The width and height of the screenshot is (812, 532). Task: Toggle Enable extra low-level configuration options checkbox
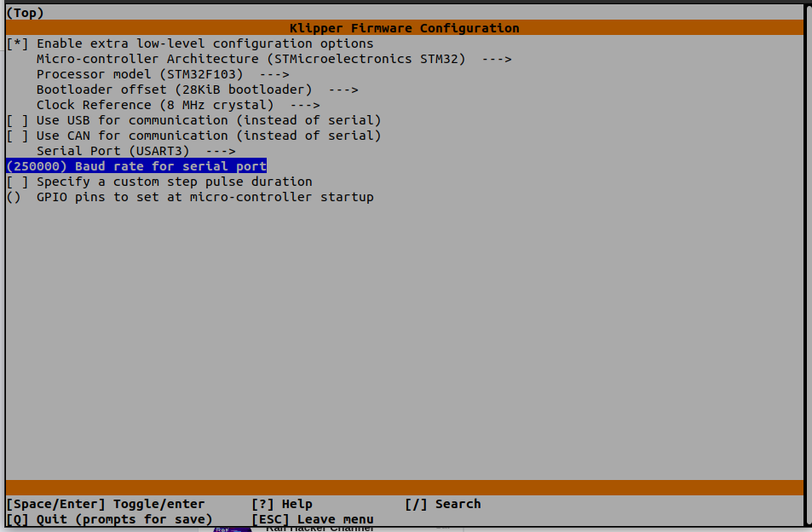[17, 43]
